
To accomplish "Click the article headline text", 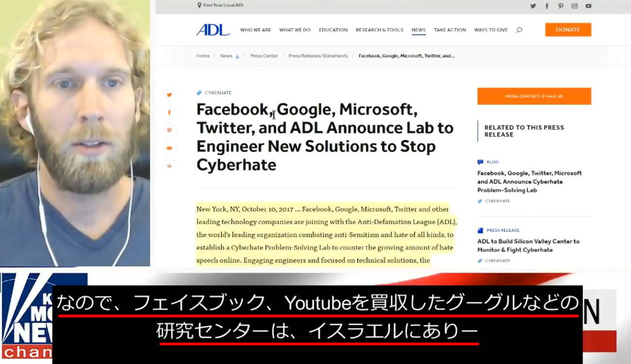I will coord(325,137).
